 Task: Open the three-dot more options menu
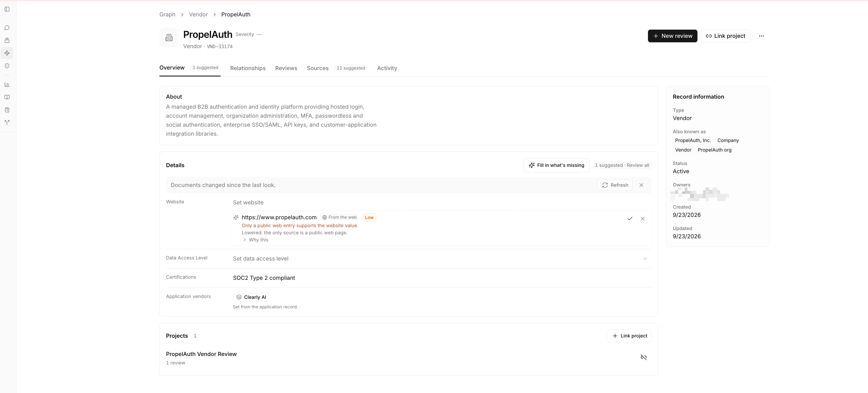pos(761,36)
